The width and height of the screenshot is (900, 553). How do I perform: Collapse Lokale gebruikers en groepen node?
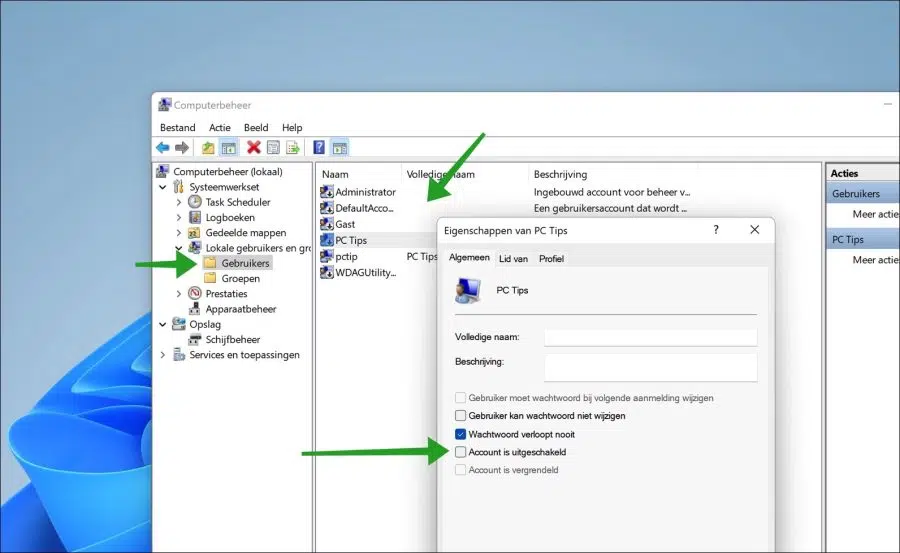click(x=179, y=248)
